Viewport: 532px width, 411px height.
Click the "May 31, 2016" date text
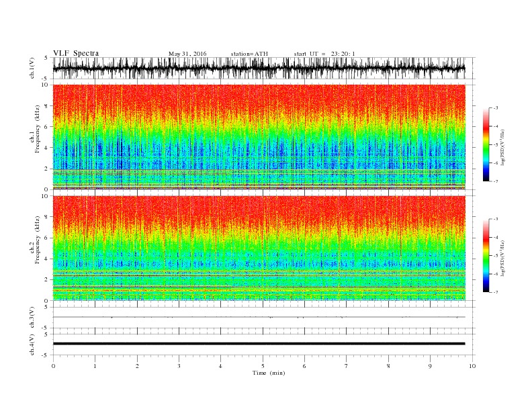[x=187, y=54]
